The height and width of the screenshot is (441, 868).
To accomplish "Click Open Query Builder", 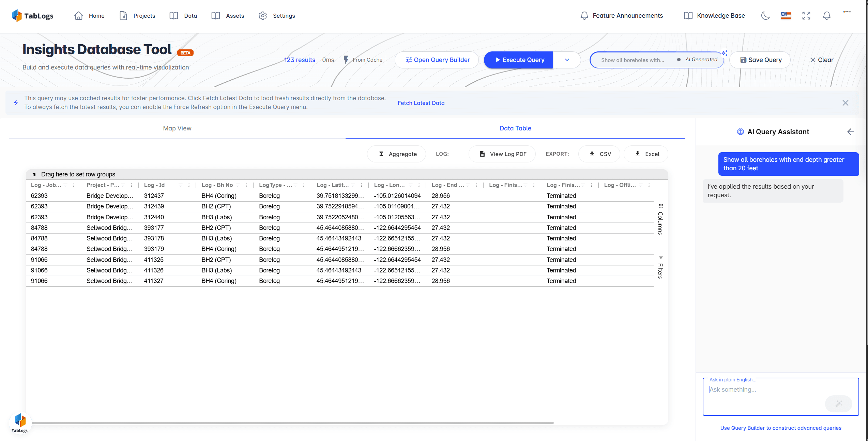I will coord(437,60).
